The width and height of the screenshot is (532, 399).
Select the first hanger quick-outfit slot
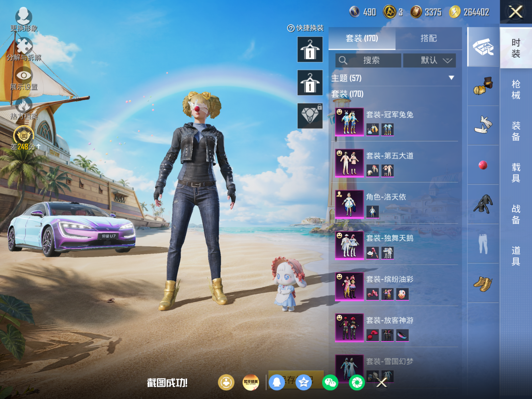pyautogui.click(x=310, y=49)
